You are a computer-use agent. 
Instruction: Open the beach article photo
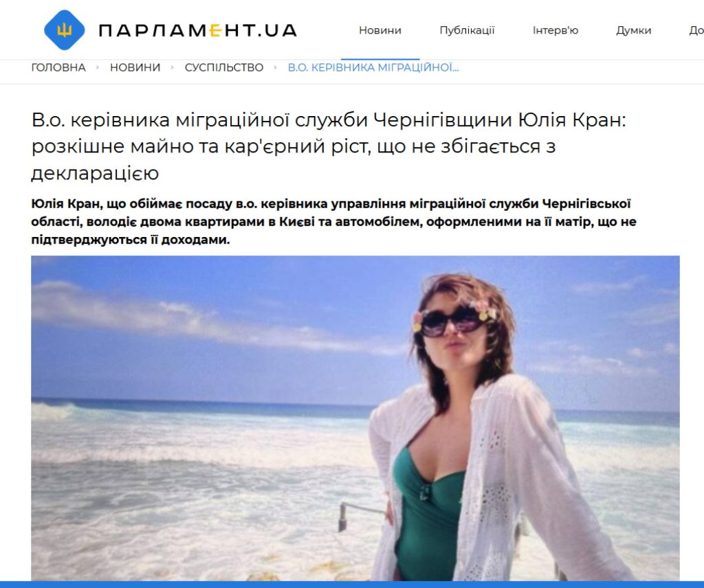tap(355, 418)
